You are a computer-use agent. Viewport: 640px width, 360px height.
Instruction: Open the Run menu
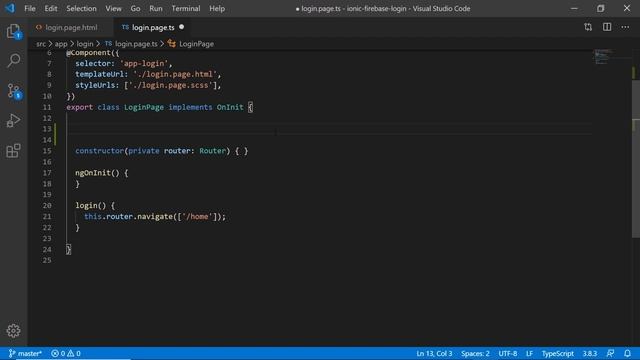point(156,8)
